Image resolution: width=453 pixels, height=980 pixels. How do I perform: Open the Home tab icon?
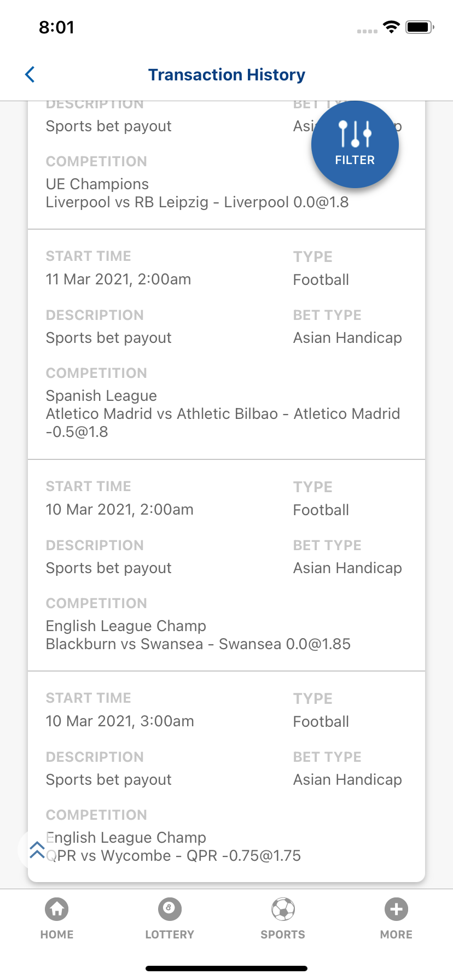point(57,909)
